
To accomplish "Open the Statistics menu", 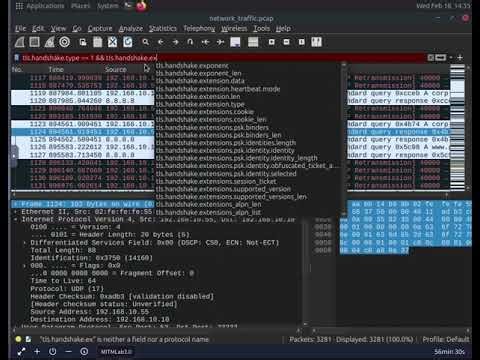I will (x=163, y=29).
